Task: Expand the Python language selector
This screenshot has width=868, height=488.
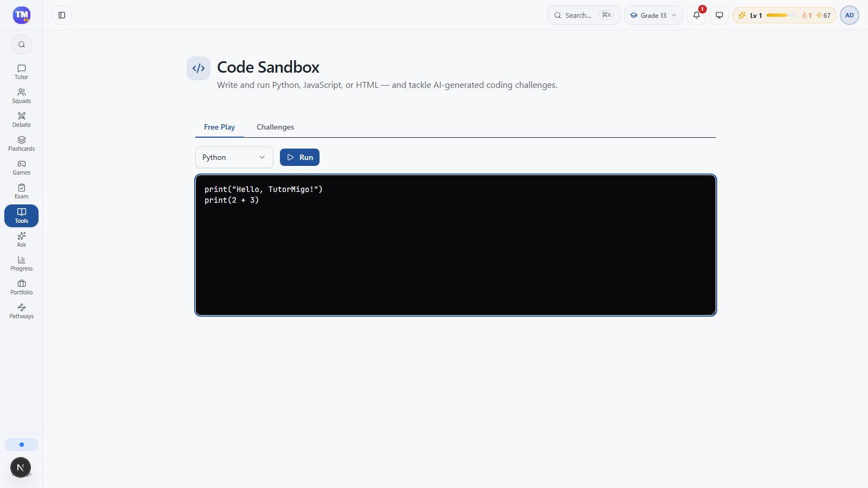Action: point(234,157)
